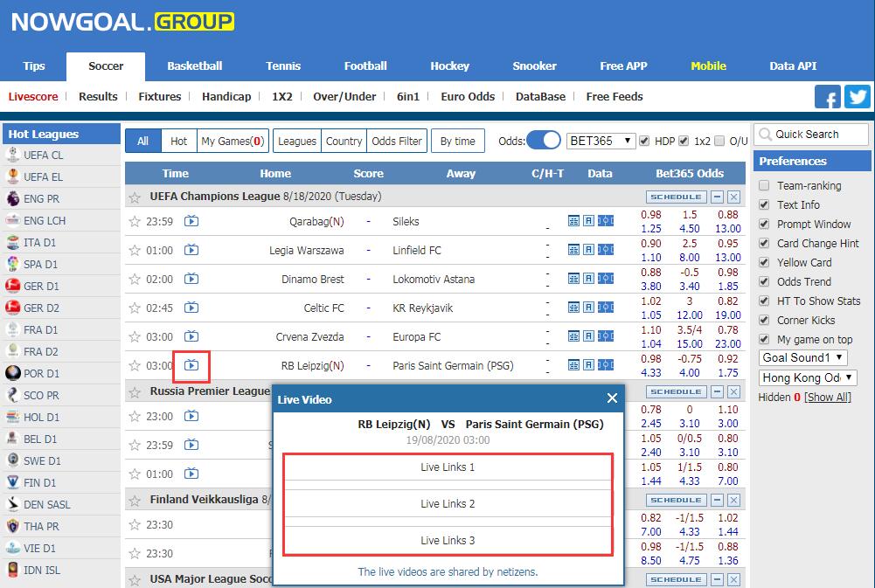
Task: Open Live Links 2
Action: click(x=448, y=504)
